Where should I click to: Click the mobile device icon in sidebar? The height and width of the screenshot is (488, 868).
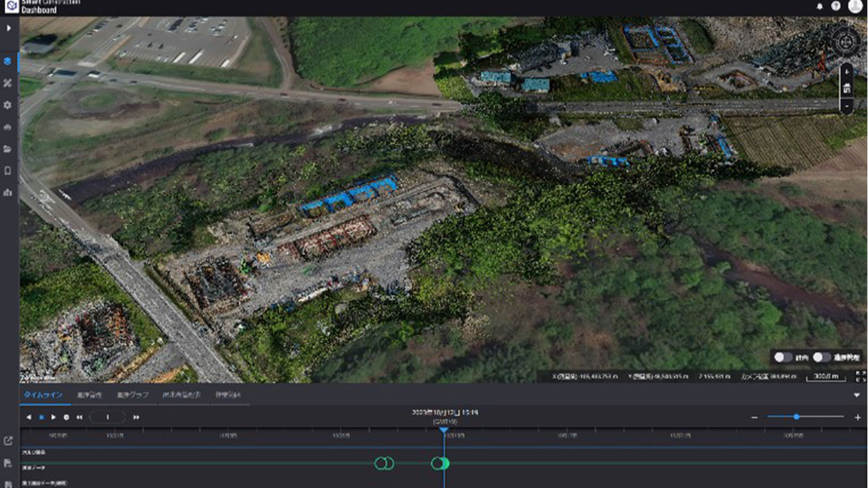pos(8,170)
